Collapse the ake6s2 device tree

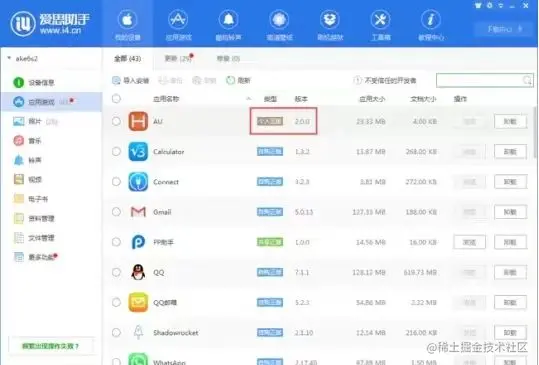(x=9, y=58)
